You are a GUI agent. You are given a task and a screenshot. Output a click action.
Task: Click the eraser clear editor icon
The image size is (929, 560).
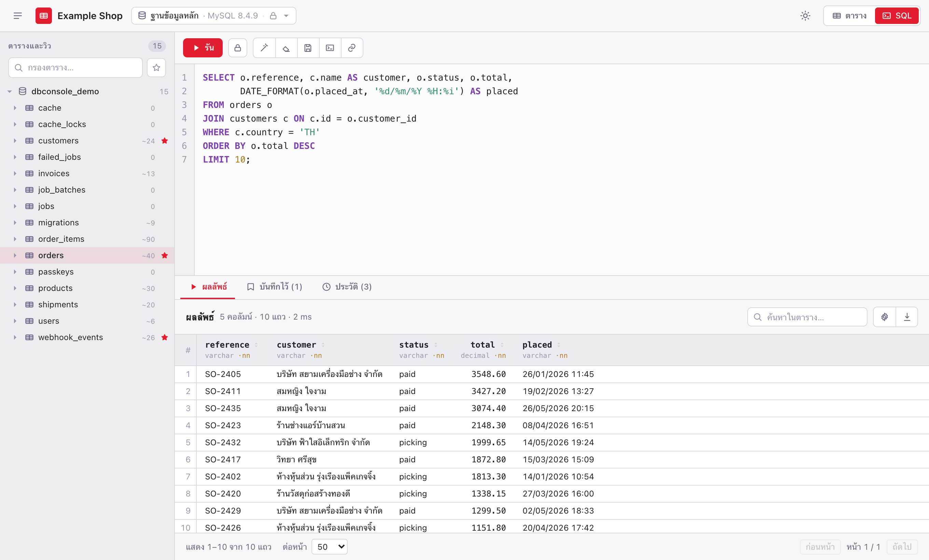coord(286,48)
